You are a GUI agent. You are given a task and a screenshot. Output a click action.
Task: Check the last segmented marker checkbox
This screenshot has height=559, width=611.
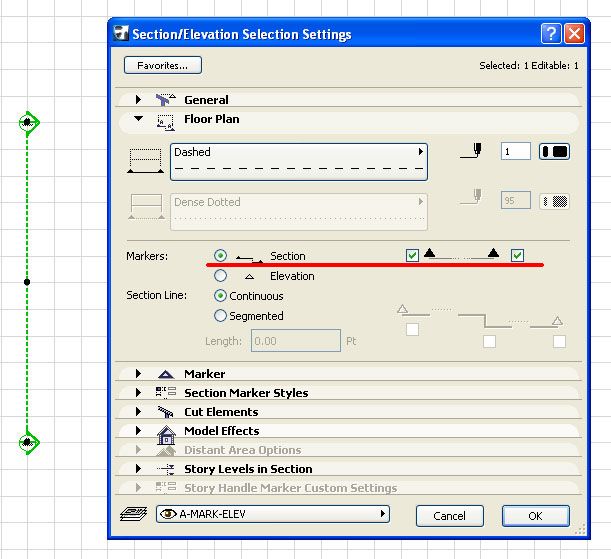pos(559,342)
